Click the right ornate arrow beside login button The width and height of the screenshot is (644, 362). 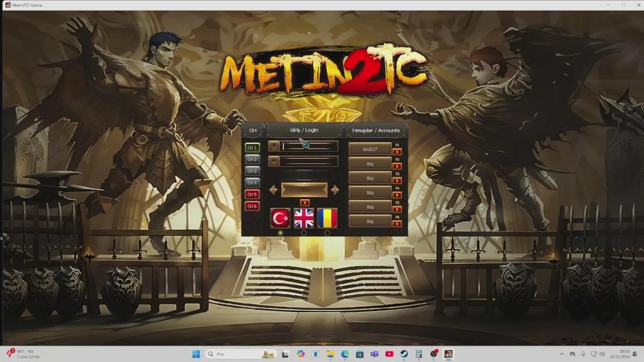[335, 190]
